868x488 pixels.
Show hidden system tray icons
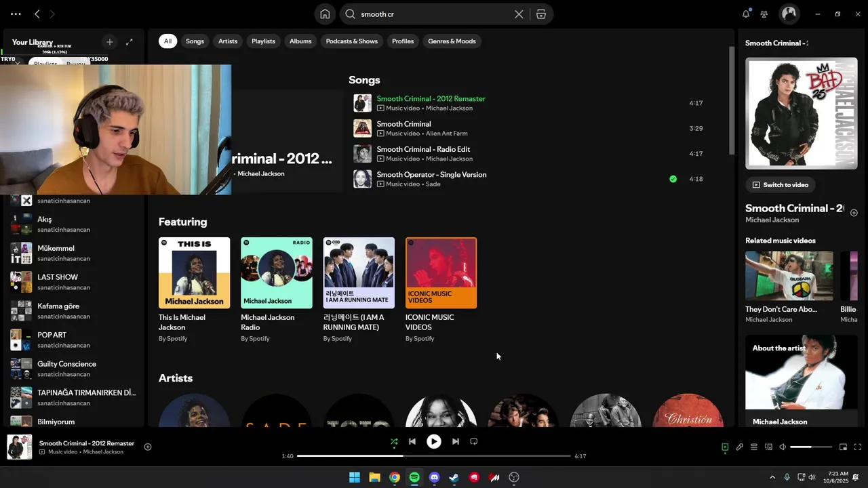pyautogui.click(x=772, y=477)
